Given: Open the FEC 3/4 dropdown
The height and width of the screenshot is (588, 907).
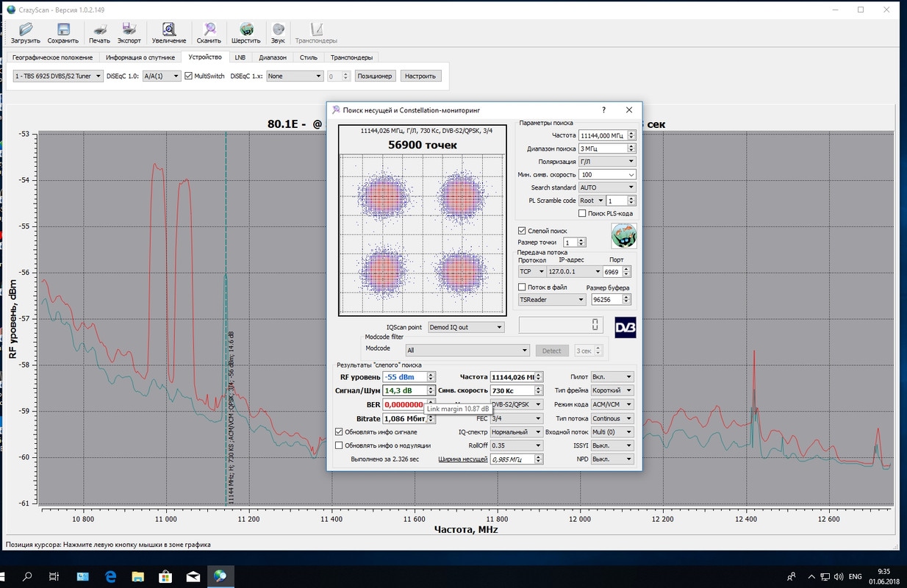Looking at the screenshot, I should click(517, 419).
